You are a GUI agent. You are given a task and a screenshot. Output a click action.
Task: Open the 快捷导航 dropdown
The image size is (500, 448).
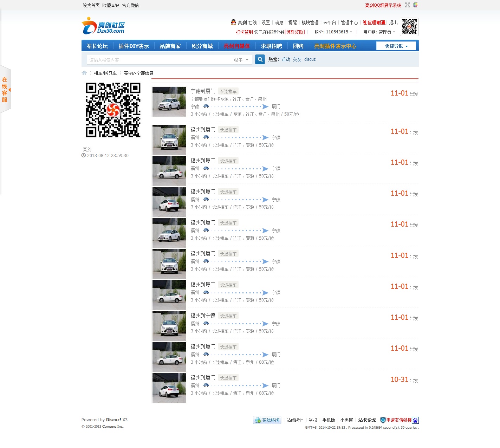(x=396, y=46)
